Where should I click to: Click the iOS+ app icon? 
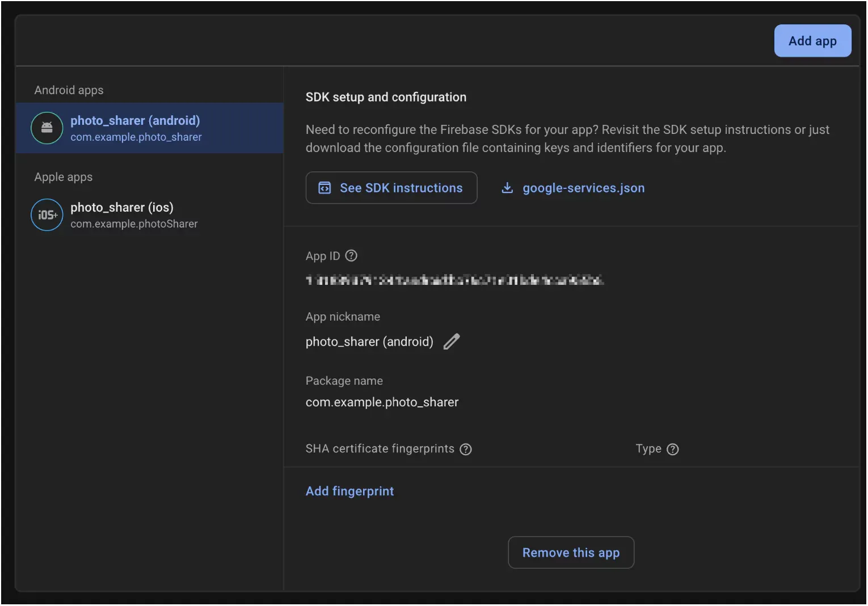pyautogui.click(x=47, y=215)
